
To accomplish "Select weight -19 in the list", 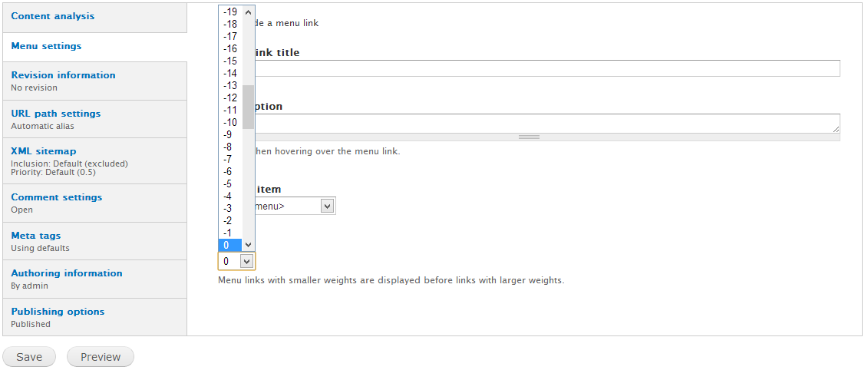I will 230,12.
